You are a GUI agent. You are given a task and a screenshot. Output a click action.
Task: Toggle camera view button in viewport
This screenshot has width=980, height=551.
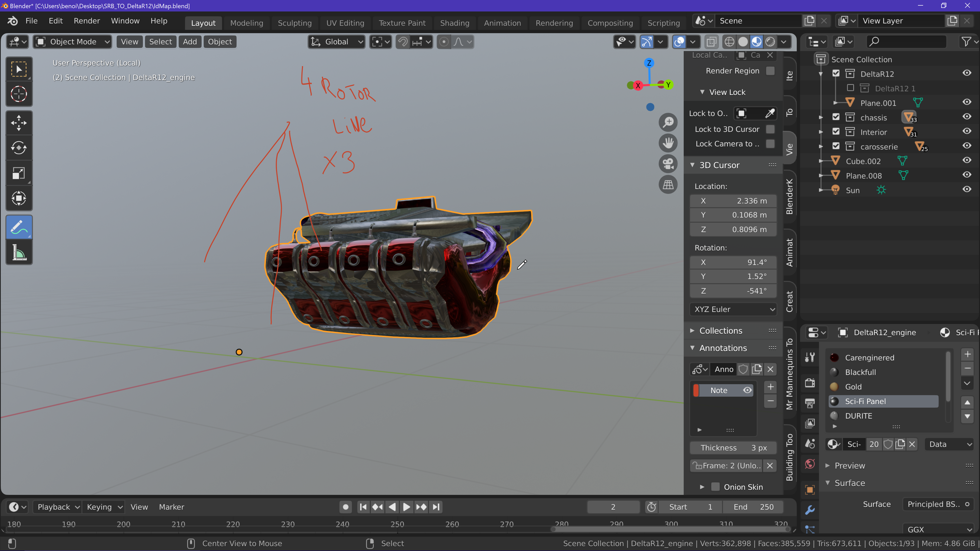coord(668,164)
